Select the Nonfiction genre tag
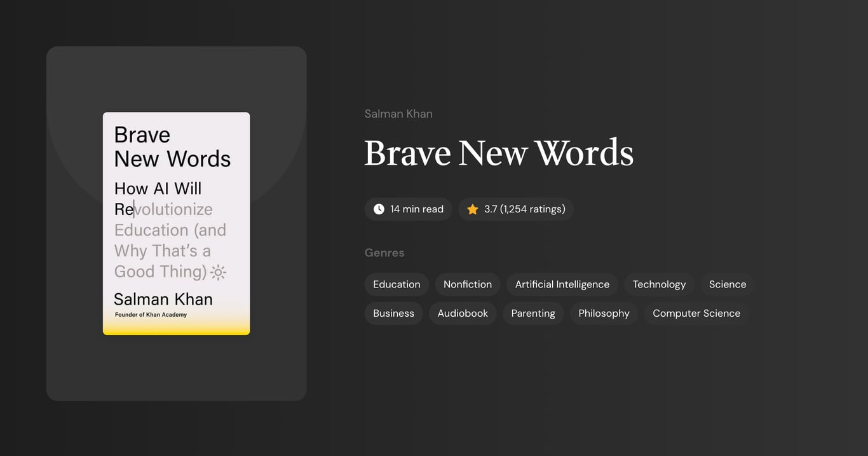 tap(467, 284)
